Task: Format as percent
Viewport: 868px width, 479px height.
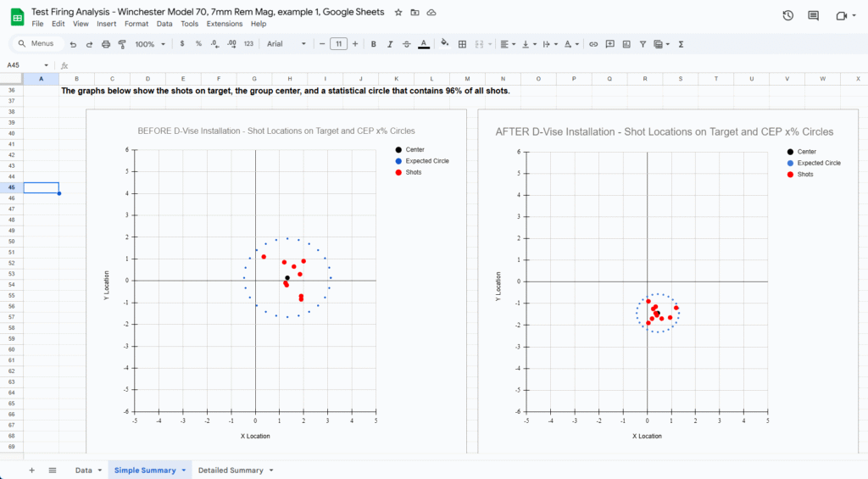Action: [198, 44]
